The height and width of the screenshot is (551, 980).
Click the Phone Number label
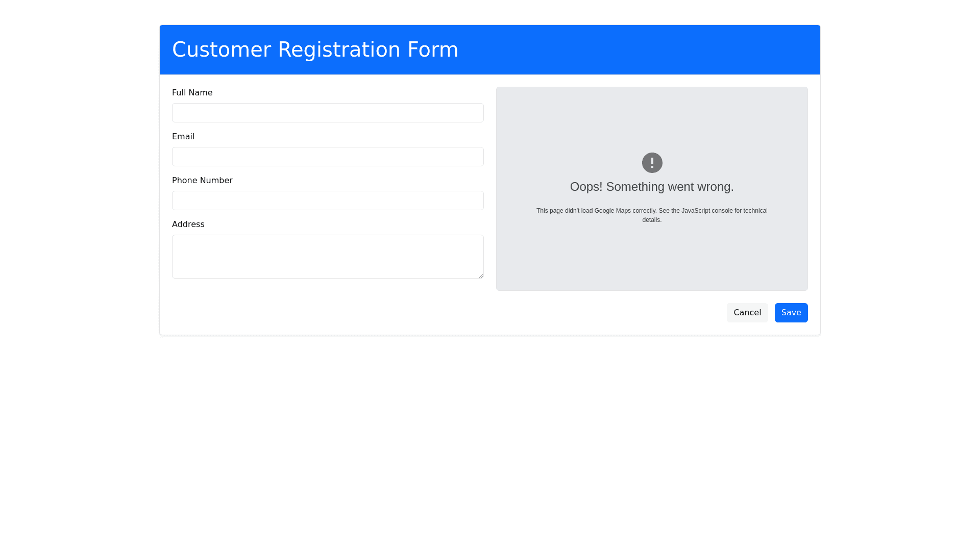tap(202, 181)
